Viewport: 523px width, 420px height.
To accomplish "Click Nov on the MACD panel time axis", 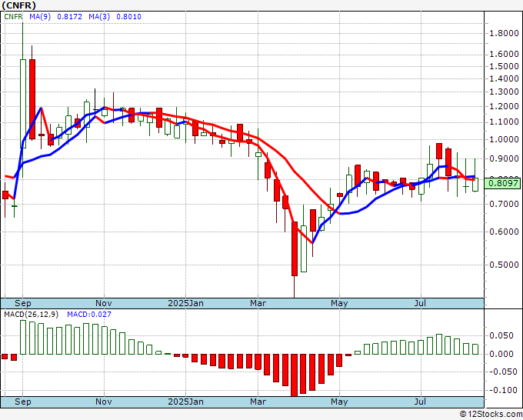I will [x=104, y=402].
